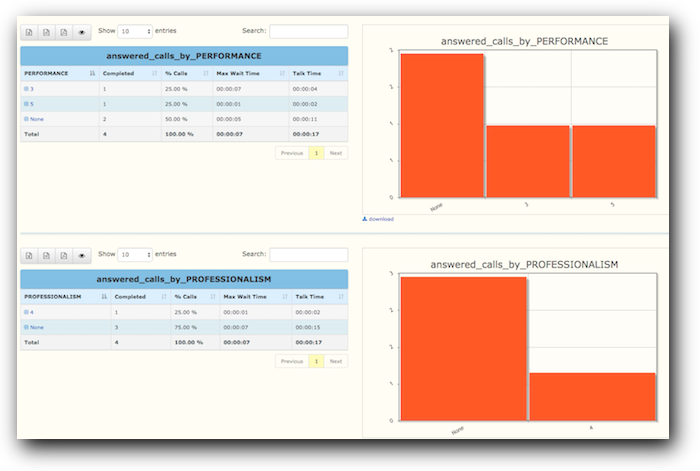Sort PERFORMANCE table by Talk Time

click(318, 73)
